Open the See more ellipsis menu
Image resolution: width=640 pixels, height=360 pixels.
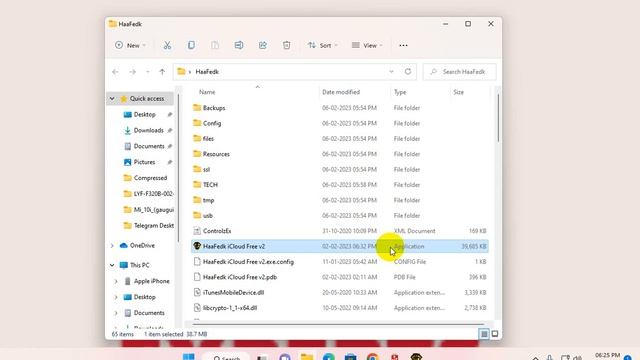click(403, 45)
